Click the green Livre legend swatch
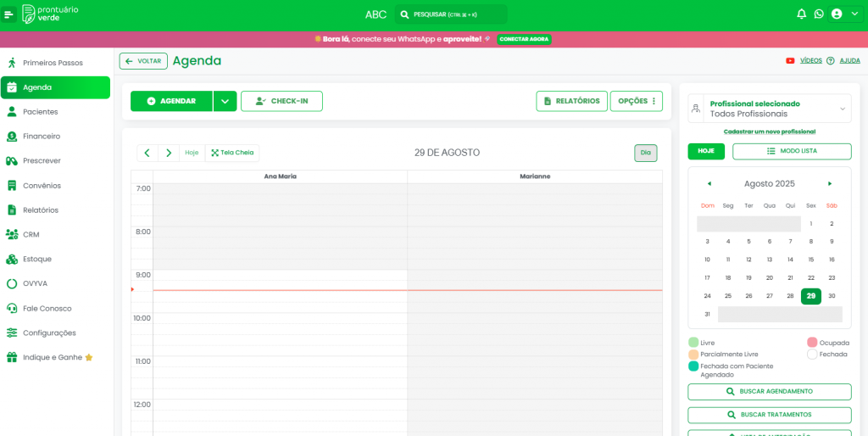Viewport: 868px width, 436px height. 693,343
